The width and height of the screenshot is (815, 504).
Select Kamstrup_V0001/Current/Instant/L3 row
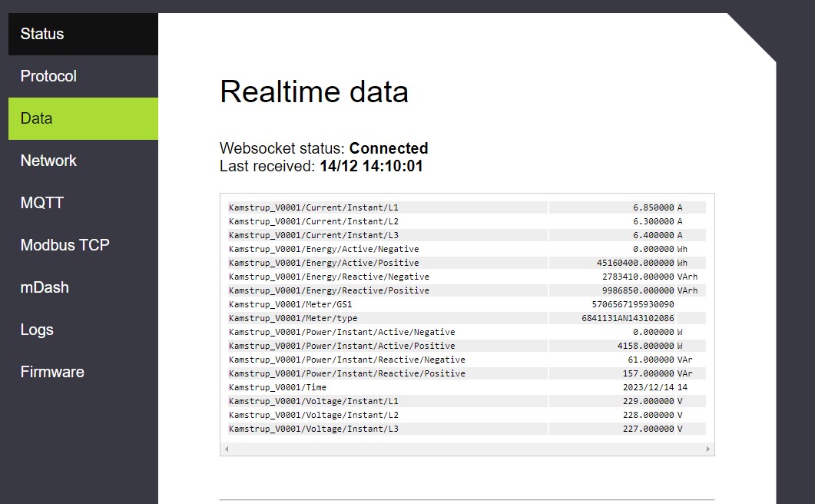(x=466, y=235)
